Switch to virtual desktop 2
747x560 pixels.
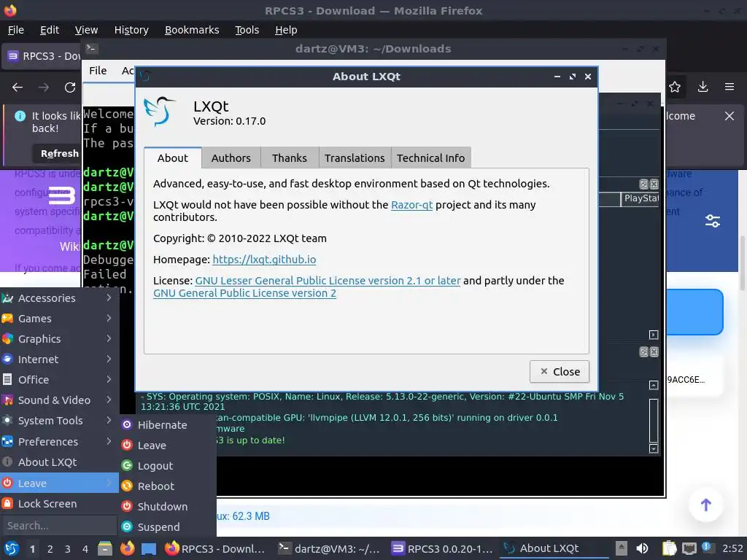[x=50, y=549]
